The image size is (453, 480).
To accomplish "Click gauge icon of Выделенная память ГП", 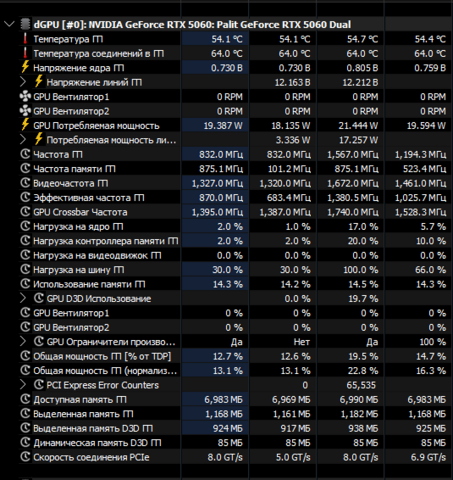I will coord(25,414).
